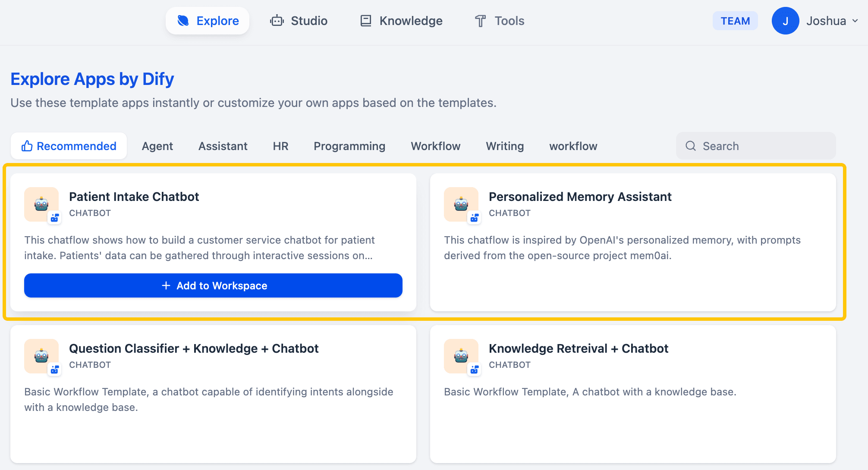Viewport: 868px width, 470px height.
Task: Click the search magnifier icon
Action: click(691, 146)
